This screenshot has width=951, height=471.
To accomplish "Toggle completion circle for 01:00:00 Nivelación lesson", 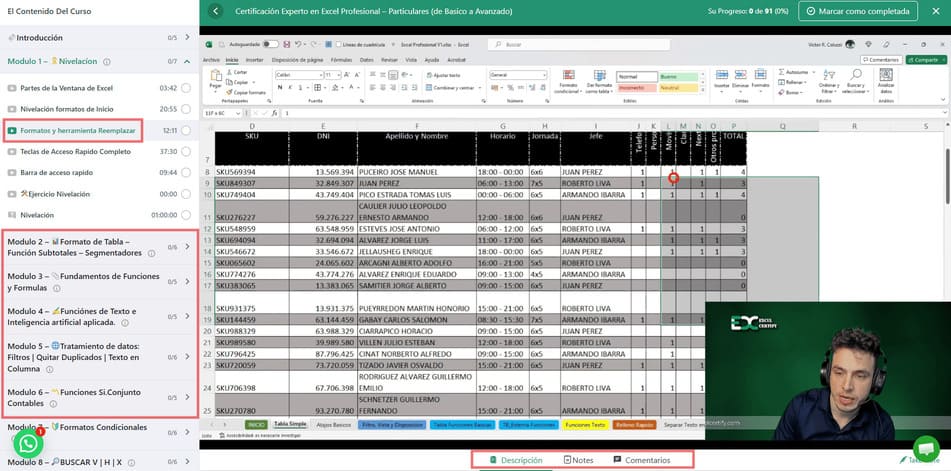I will pos(186,215).
